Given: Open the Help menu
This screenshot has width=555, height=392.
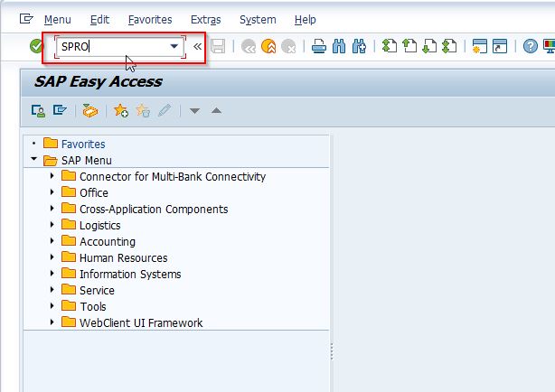Looking at the screenshot, I should pos(305,20).
